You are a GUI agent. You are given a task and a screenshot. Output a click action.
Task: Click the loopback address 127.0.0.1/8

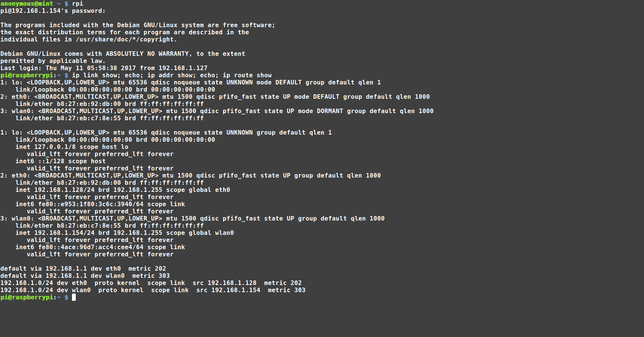click(x=55, y=147)
